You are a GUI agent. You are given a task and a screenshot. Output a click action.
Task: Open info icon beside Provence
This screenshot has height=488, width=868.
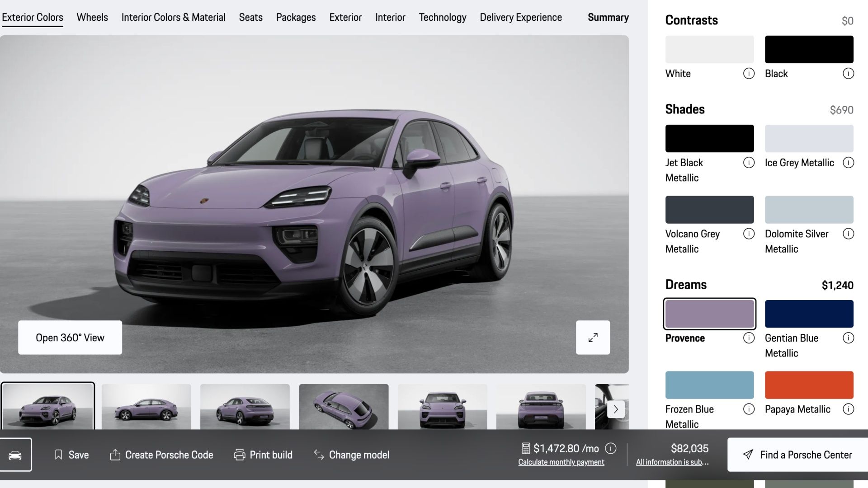(749, 338)
